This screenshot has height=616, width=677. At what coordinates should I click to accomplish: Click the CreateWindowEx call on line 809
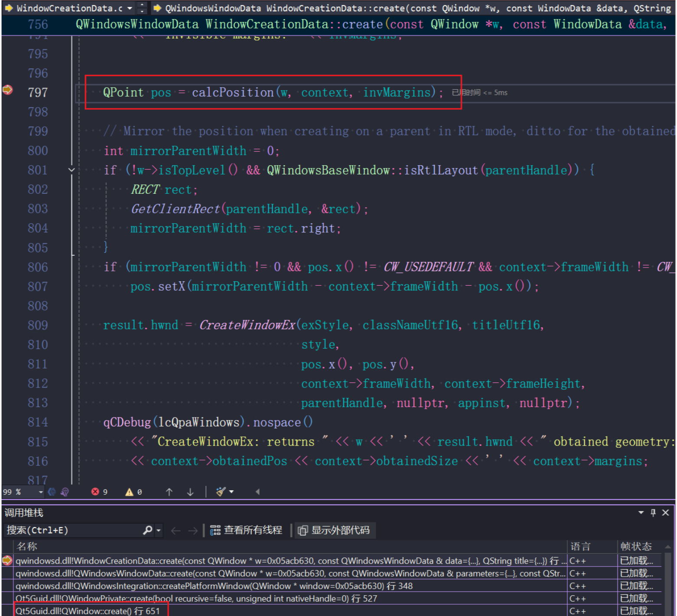(x=247, y=325)
